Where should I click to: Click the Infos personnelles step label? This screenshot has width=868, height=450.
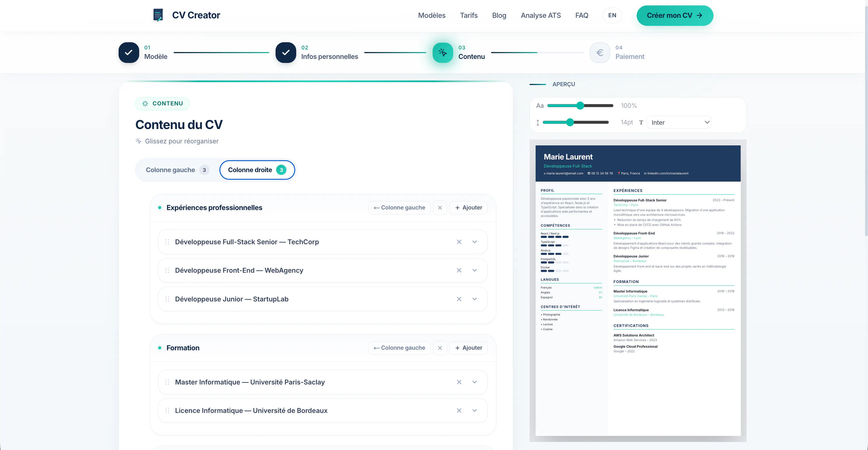tap(330, 57)
